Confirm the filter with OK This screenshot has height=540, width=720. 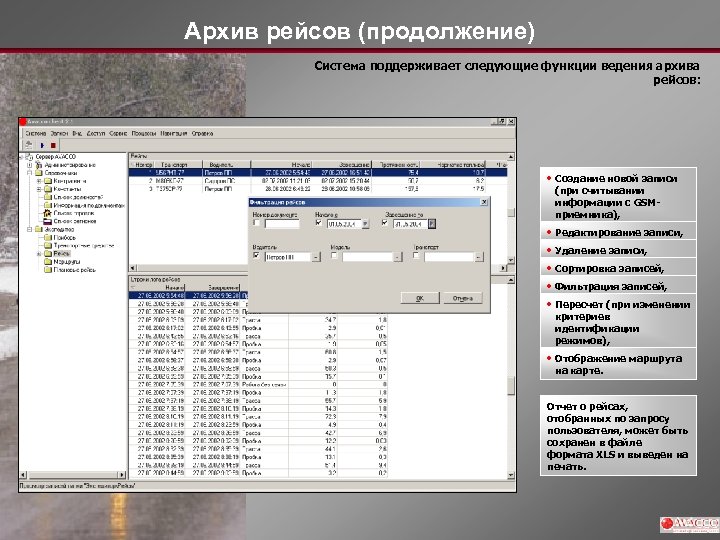coord(420,298)
